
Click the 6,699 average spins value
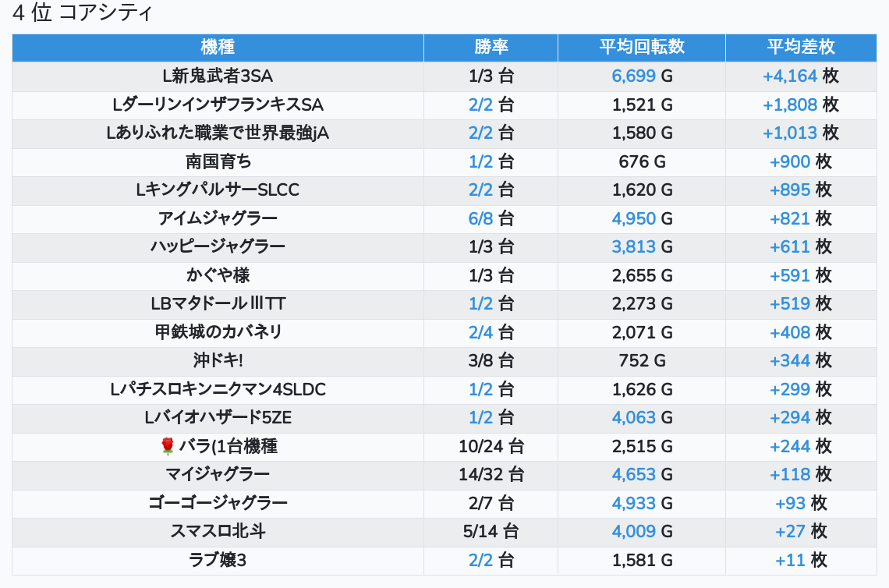[634, 76]
